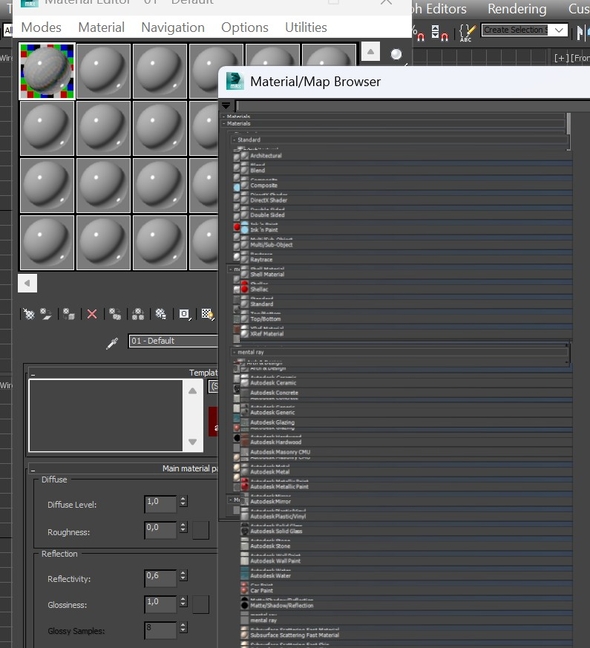
Task: Click Put Material to Scene icon
Action: (x=46, y=314)
